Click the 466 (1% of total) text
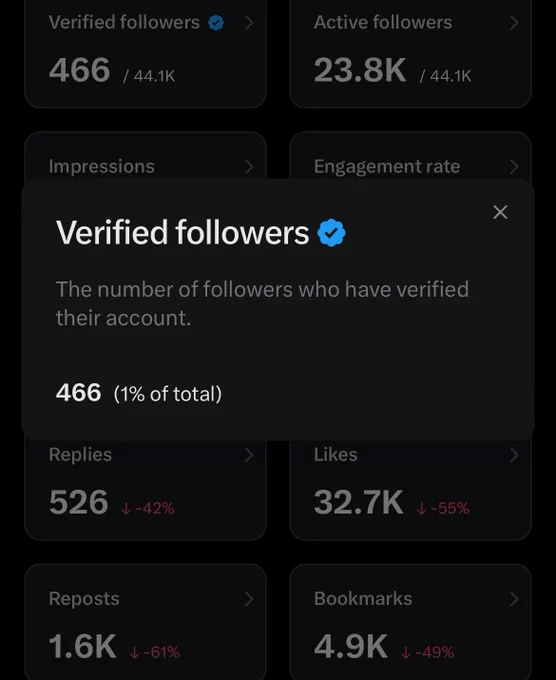Screen dimensions: 556x680 pos(139,393)
